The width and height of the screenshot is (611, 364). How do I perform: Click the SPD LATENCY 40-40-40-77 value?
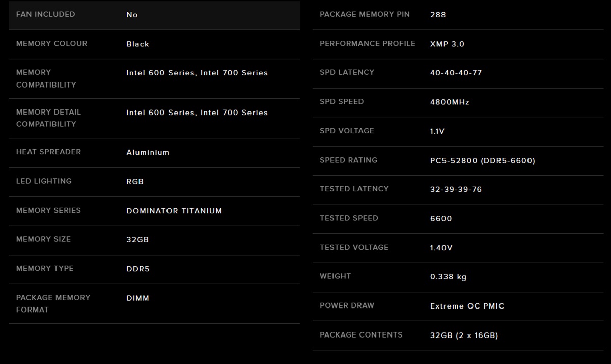tap(456, 73)
